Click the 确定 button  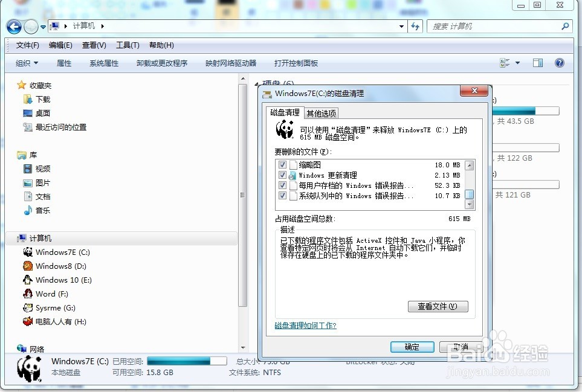pyautogui.click(x=412, y=347)
